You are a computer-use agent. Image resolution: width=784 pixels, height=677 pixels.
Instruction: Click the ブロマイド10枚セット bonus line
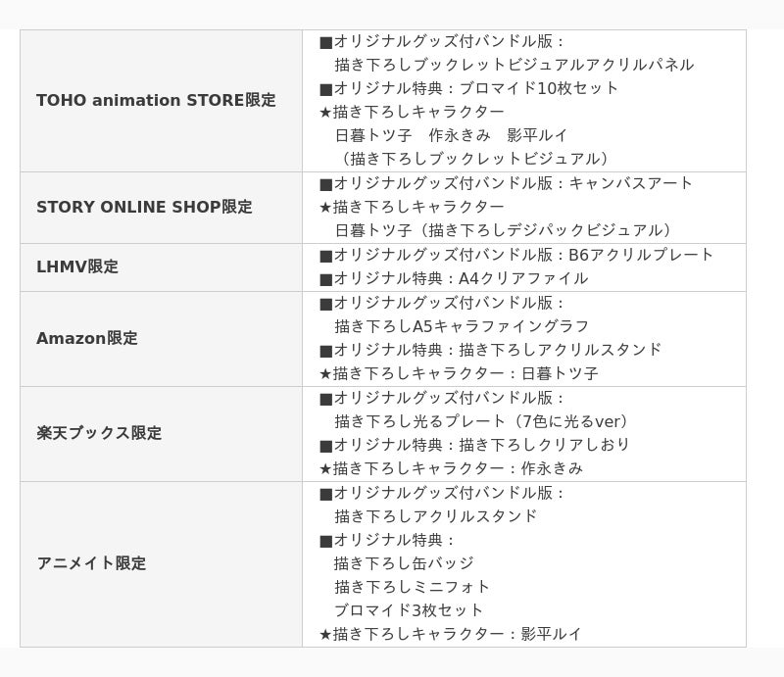469,88
